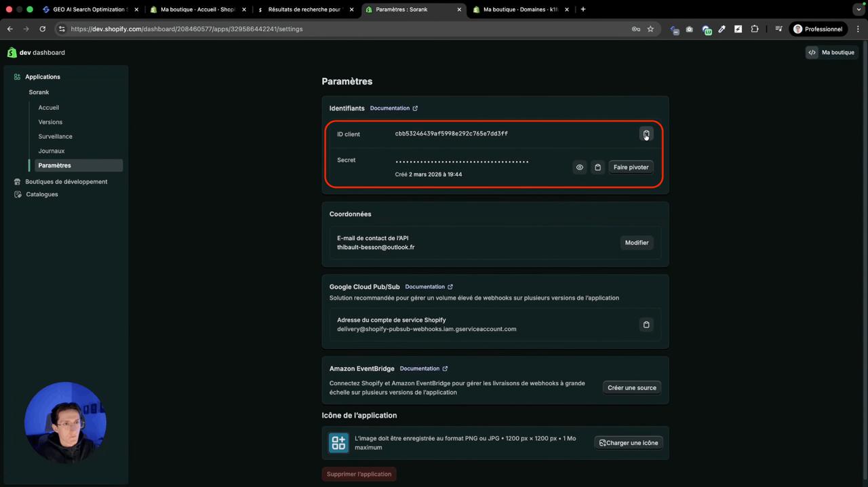Open Applications in the sidebar

click(x=43, y=77)
